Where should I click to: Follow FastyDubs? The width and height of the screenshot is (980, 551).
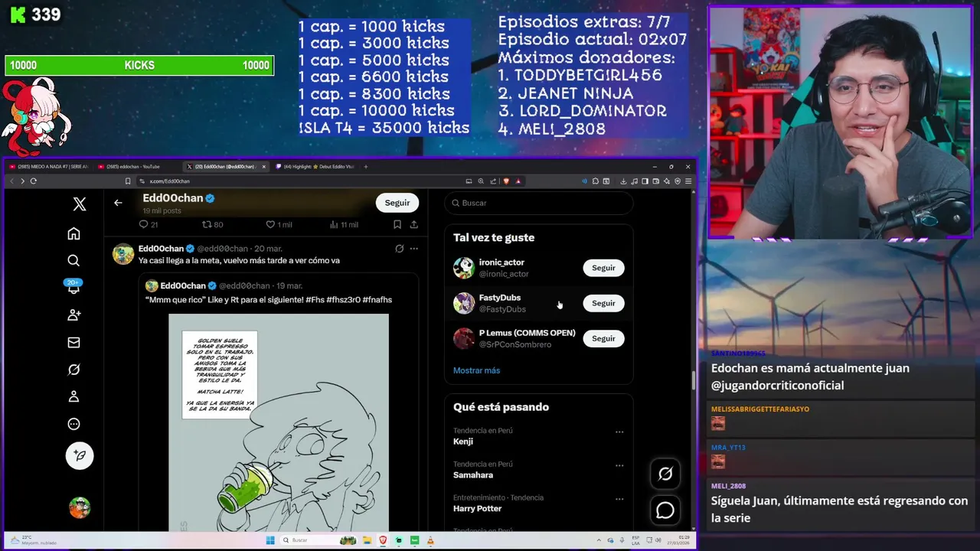603,303
